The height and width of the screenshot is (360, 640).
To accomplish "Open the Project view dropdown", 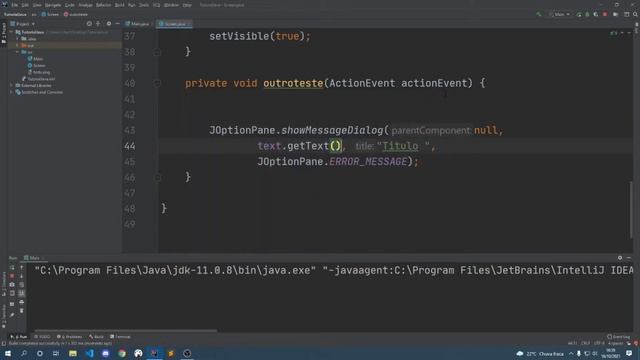I will [x=23, y=24].
